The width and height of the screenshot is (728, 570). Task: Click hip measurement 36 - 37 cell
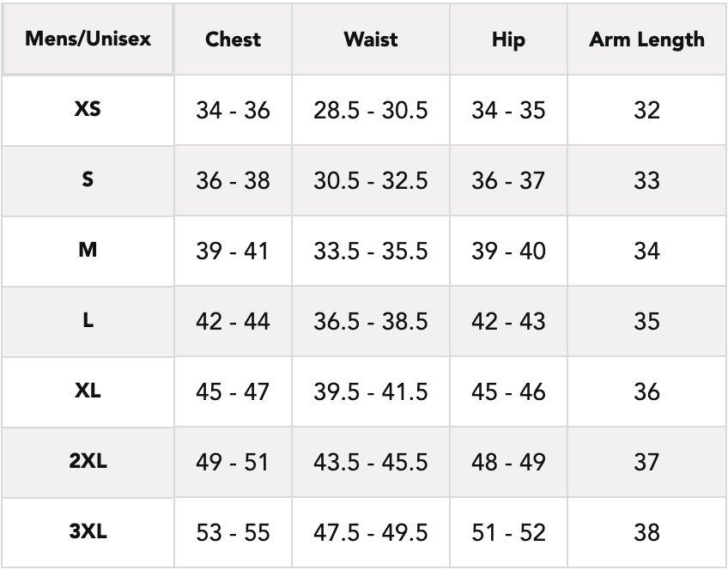(x=508, y=181)
